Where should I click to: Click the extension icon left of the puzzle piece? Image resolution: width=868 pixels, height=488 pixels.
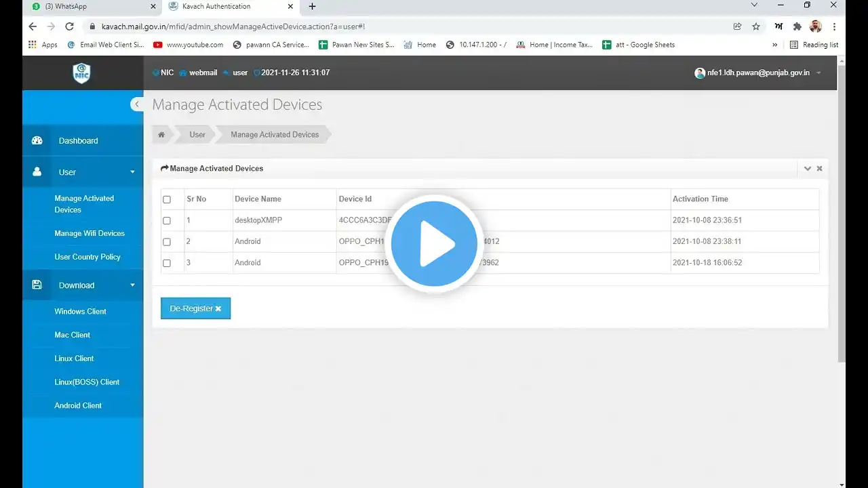coord(779,26)
